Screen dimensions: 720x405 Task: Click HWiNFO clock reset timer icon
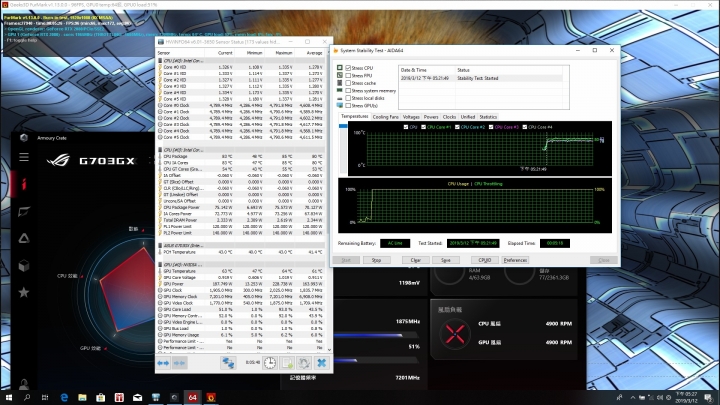click(x=270, y=363)
